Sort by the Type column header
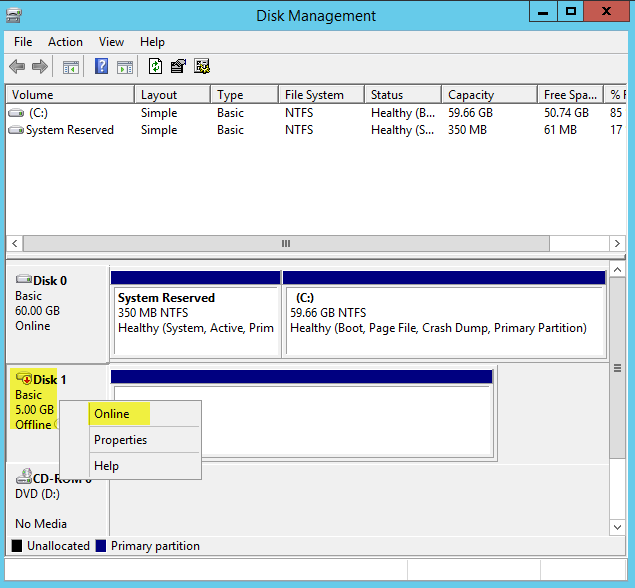 tap(245, 95)
